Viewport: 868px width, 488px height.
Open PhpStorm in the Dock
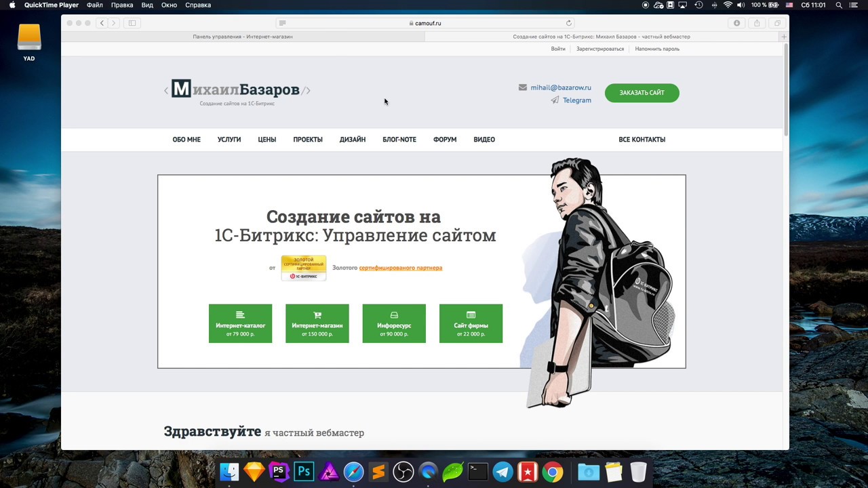click(279, 472)
